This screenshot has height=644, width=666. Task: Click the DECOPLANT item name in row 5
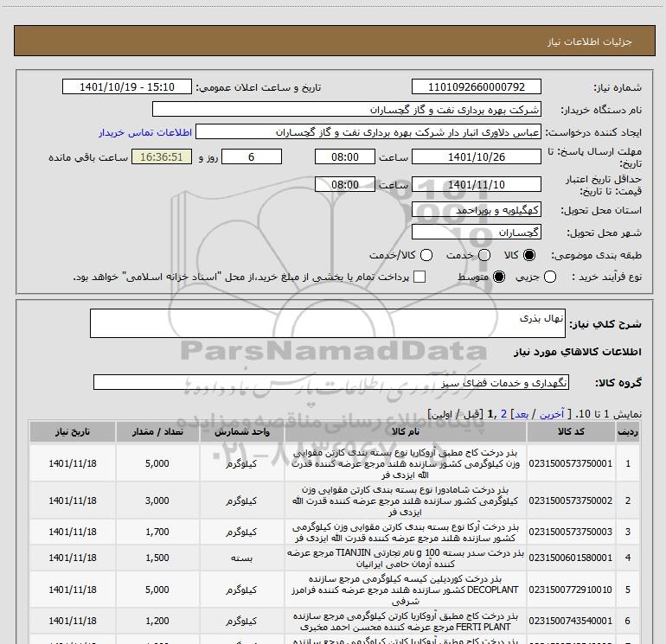click(405, 590)
